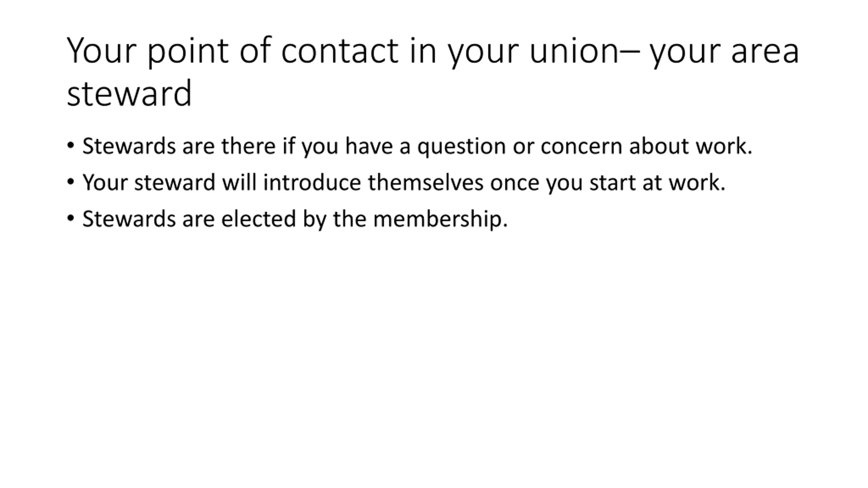
Task: Click the word 'contact' in the title
Action: (340, 51)
